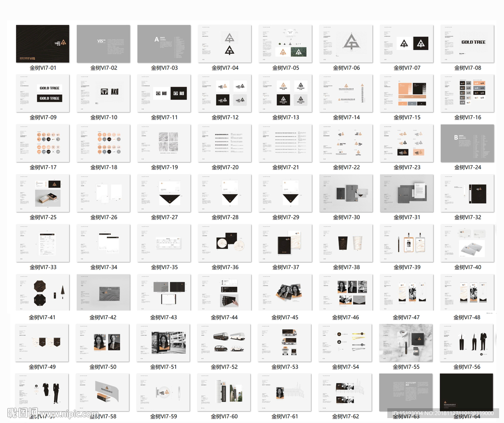Open the orange color palette thumbnail 金树VI7-15
504x423 pixels.
(407, 93)
